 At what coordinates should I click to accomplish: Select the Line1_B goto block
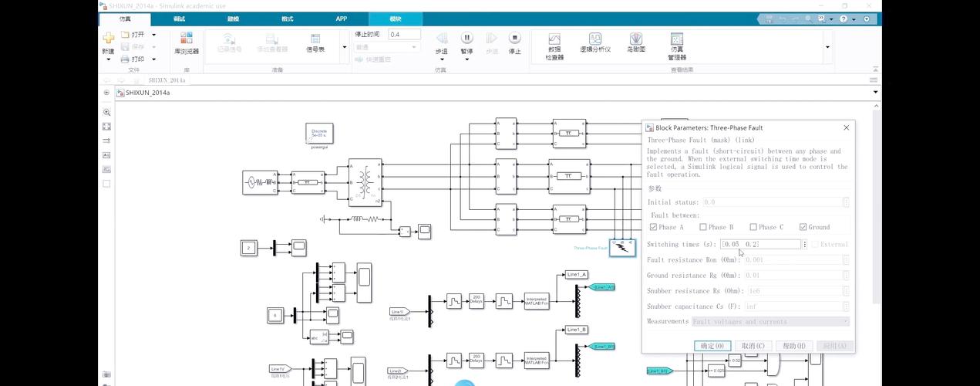(x=577, y=330)
